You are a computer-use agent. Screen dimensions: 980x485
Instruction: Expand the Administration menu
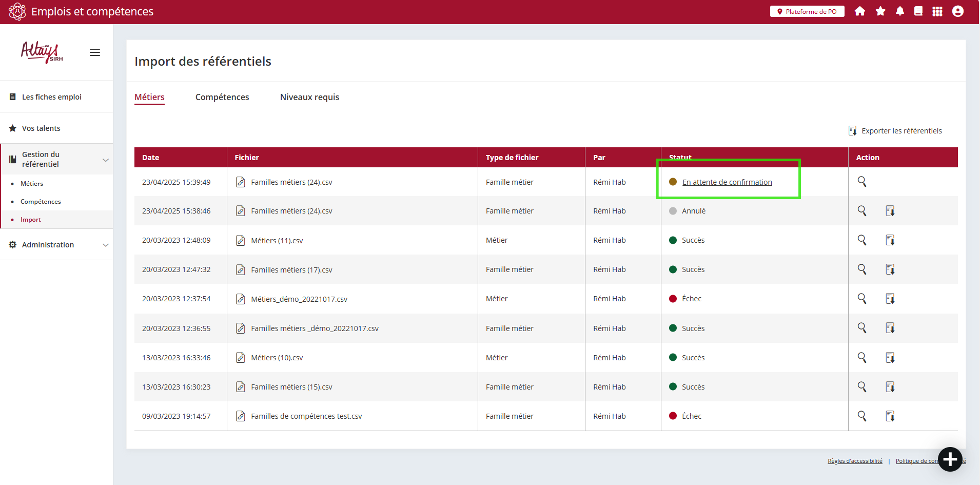(106, 245)
